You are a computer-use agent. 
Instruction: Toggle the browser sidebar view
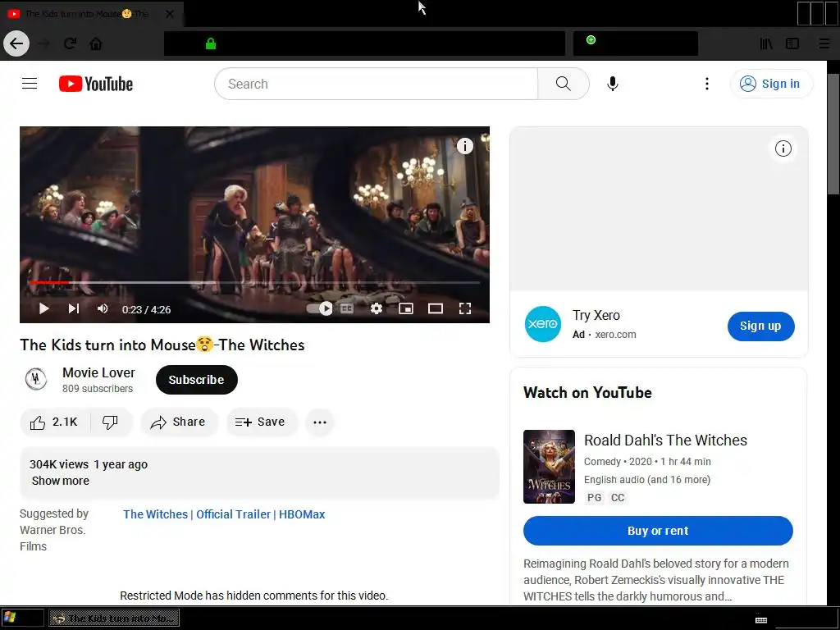(x=792, y=43)
